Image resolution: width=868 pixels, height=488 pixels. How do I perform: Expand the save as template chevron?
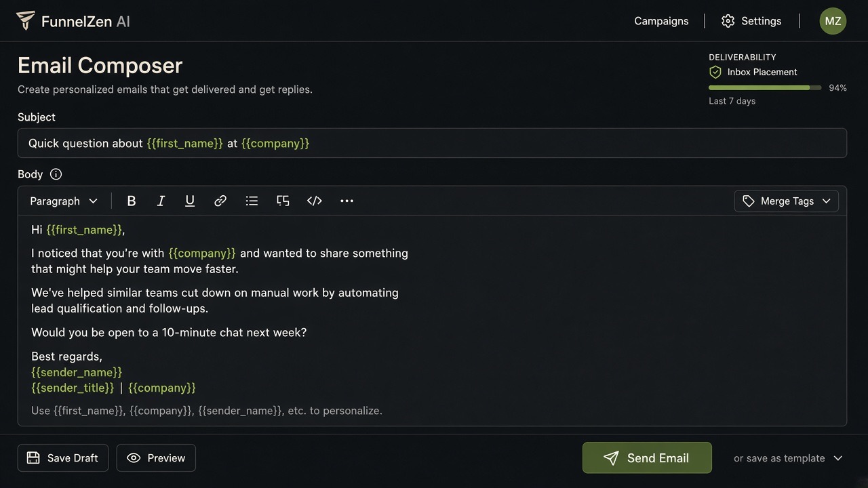838,458
